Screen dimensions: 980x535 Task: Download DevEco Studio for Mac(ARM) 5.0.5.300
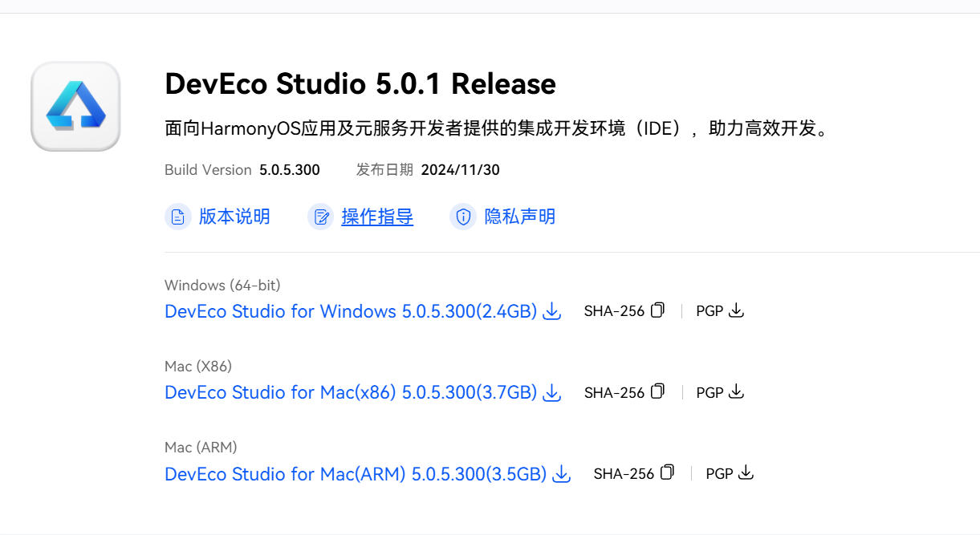[355, 474]
